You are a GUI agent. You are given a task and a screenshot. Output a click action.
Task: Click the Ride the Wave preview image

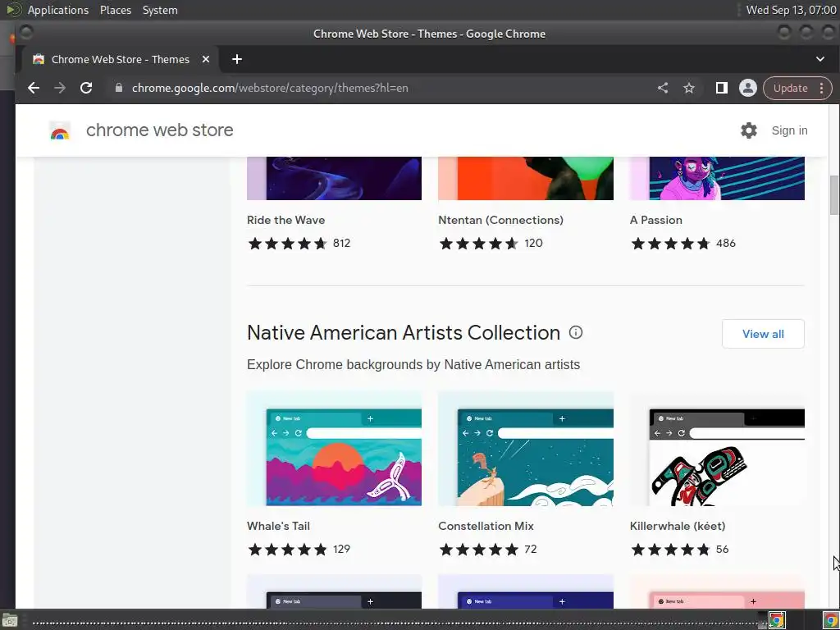tap(335, 178)
